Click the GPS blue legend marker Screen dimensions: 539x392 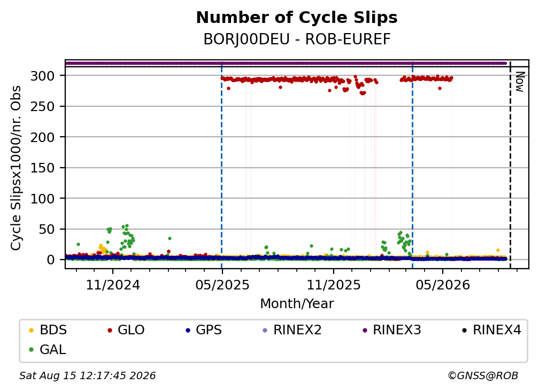coord(188,331)
